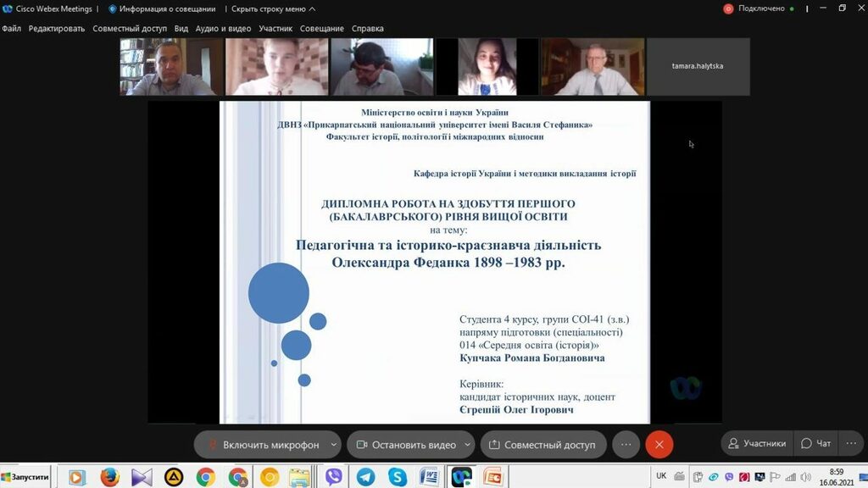Open the three-dots more options button
Viewport: 868px width, 488px height.
(x=626, y=444)
